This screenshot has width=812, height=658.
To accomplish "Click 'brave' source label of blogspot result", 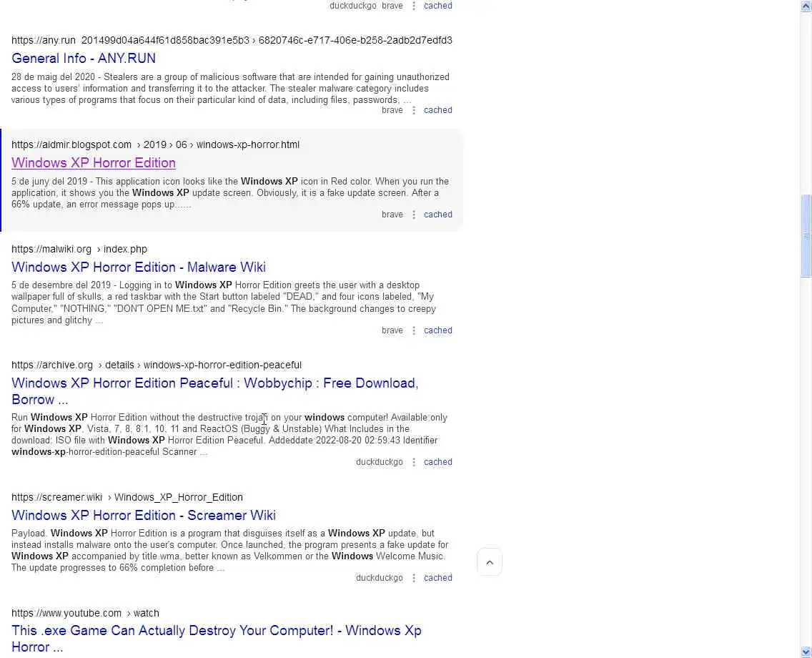I will click(392, 214).
